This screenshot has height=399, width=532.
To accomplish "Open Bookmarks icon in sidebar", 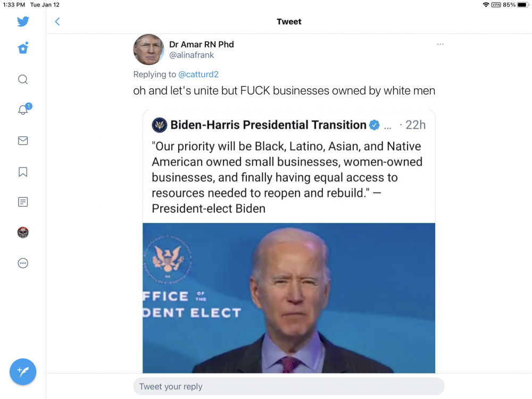I will point(23,172).
